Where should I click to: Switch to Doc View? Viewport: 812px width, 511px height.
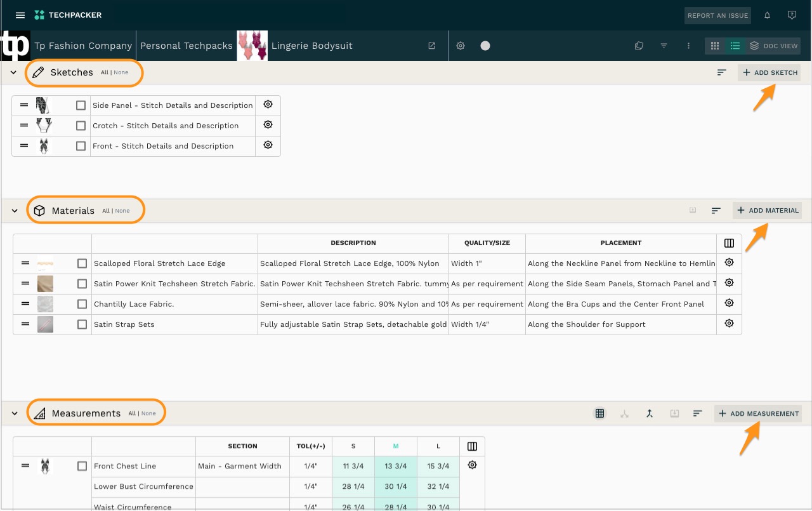point(773,46)
